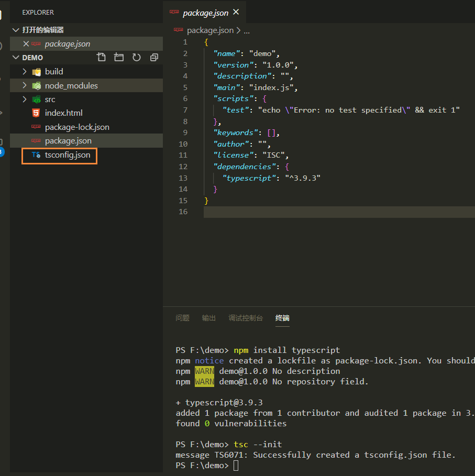Image resolution: width=475 pixels, height=476 pixels.
Task: Click "found 0 vulnerabilities" in terminal
Action: pyautogui.click(x=231, y=424)
